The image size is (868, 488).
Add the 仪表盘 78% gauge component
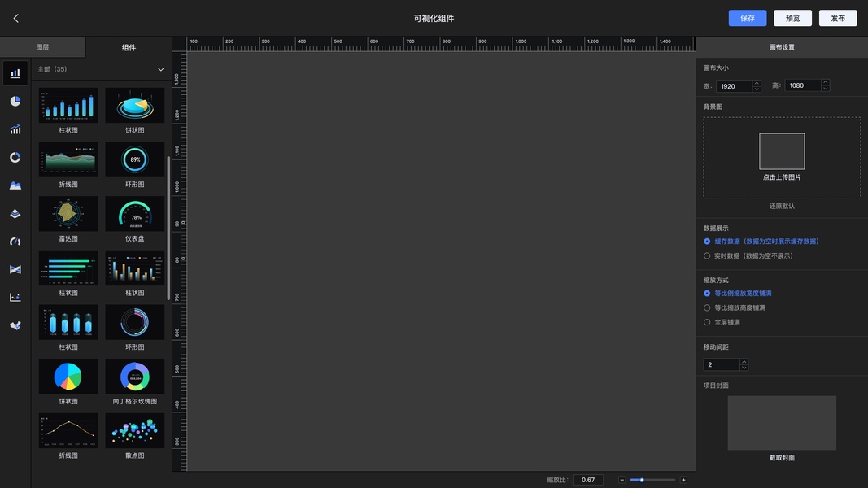coord(134,214)
